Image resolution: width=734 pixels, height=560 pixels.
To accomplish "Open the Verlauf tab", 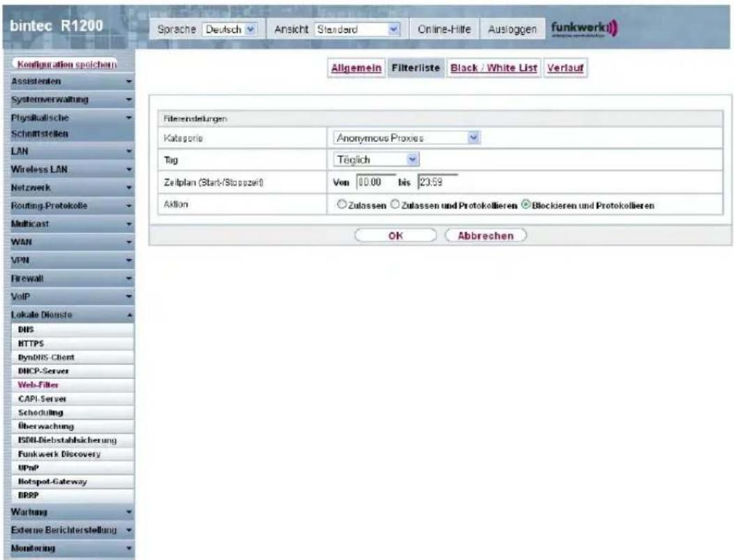I will click(565, 68).
